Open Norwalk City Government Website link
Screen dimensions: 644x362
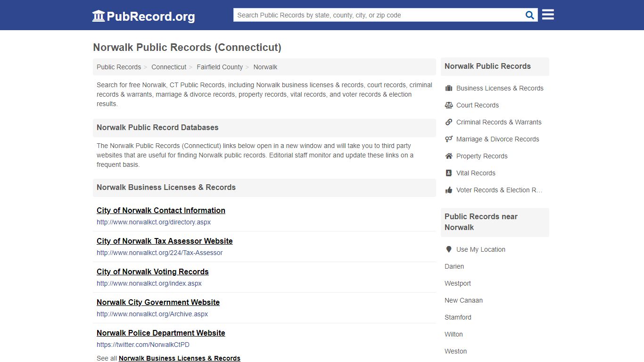pos(158,302)
